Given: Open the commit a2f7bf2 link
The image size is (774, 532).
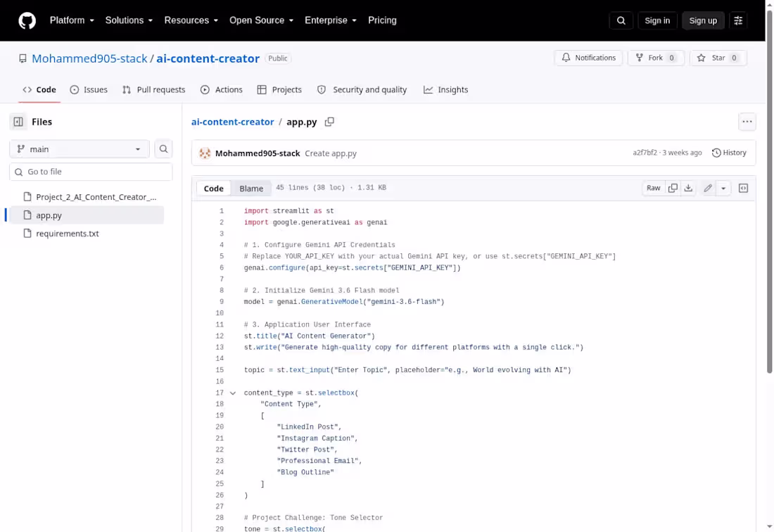Looking at the screenshot, I should [645, 153].
